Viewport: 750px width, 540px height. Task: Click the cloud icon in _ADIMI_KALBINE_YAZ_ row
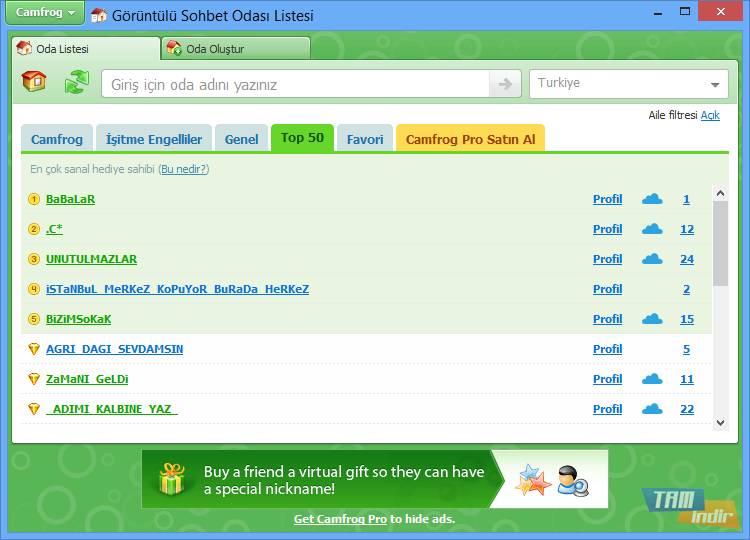652,409
